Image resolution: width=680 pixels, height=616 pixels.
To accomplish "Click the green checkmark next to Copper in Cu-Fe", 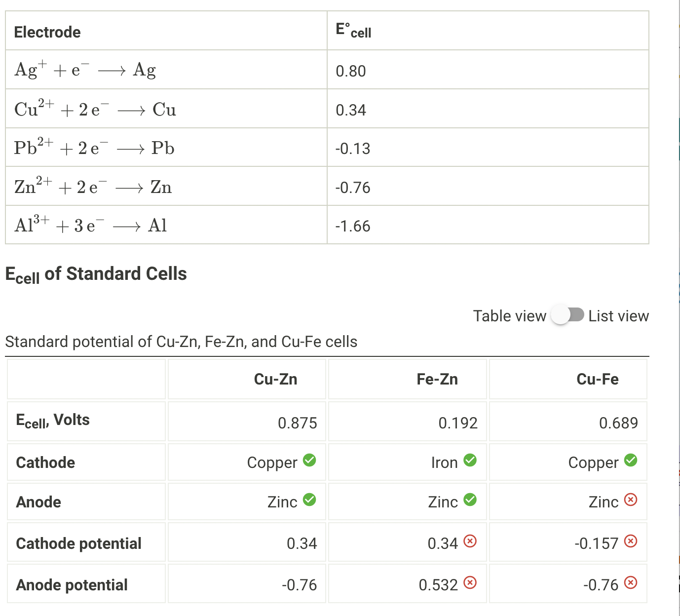I will pos(631,460).
